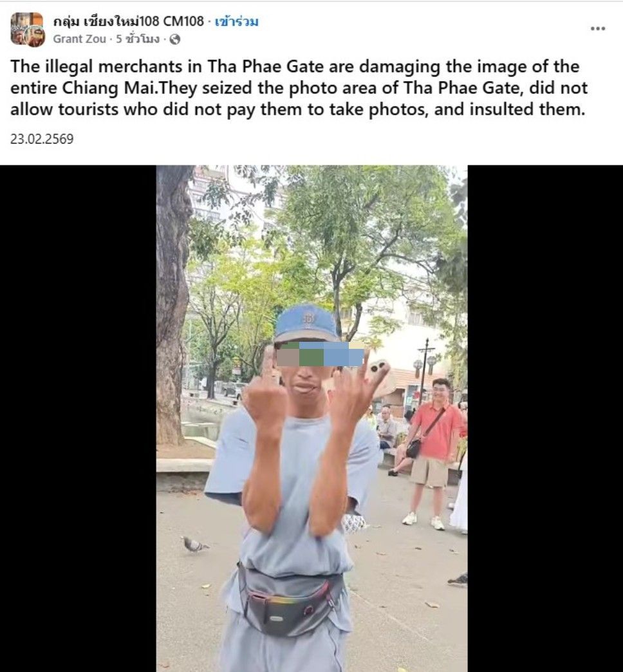
Task: View Grant Zou's profile from author name
Action: pyautogui.click(x=79, y=39)
